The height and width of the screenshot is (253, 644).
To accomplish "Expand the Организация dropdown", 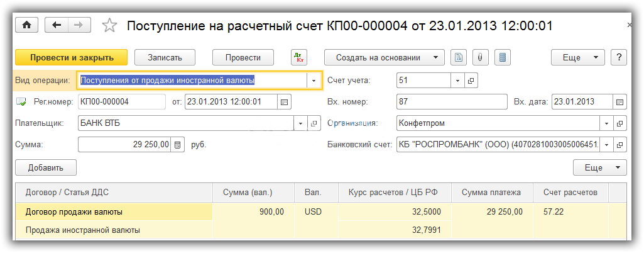I will point(606,123).
